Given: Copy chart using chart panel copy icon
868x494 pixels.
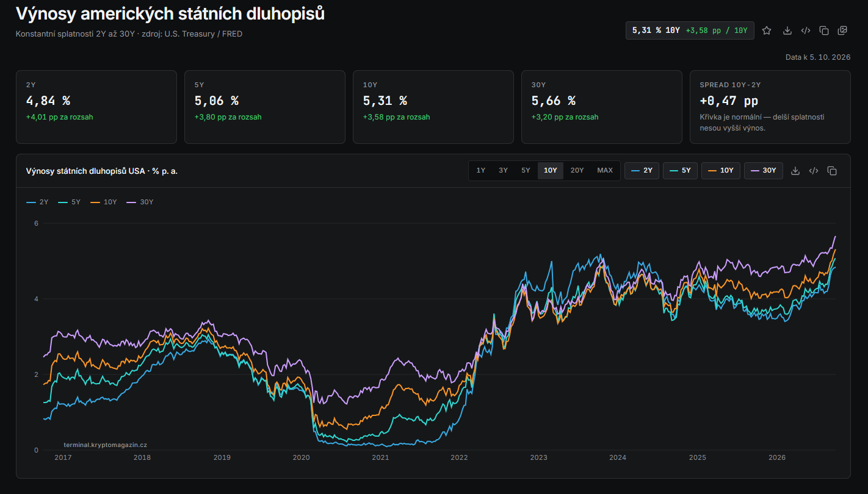Looking at the screenshot, I should (832, 171).
